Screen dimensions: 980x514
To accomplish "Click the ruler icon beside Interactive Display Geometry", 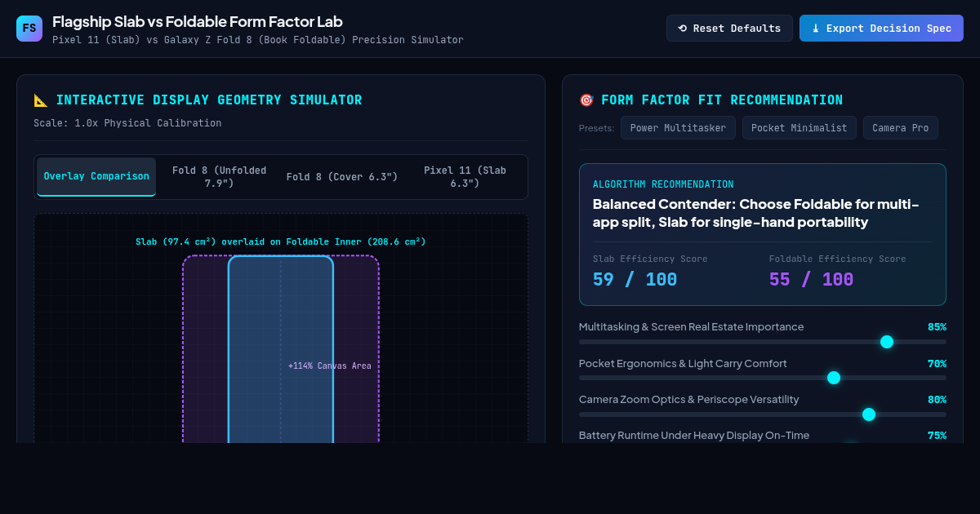I will coord(41,100).
